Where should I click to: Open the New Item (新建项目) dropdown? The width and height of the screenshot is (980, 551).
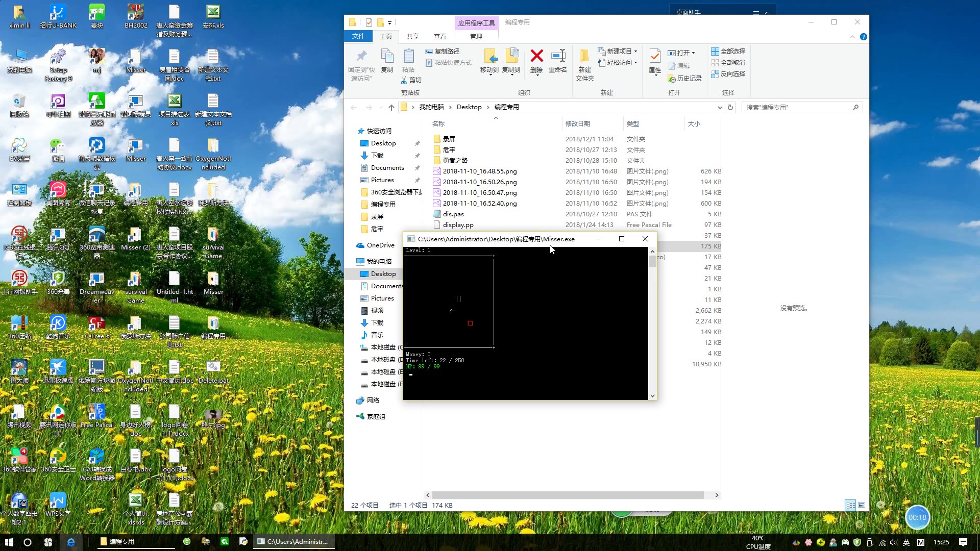tap(618, 51)
